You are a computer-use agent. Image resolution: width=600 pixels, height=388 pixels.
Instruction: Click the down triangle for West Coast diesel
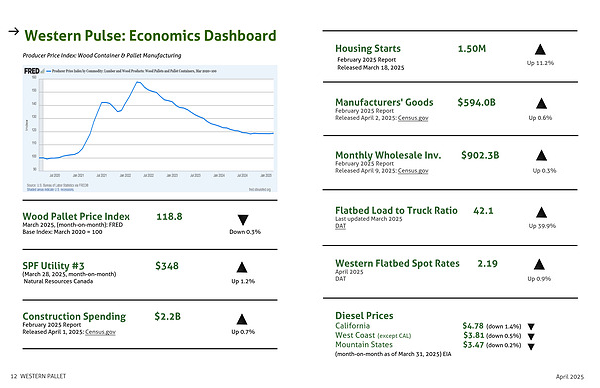pyautogui.click(x=531, y=337)
